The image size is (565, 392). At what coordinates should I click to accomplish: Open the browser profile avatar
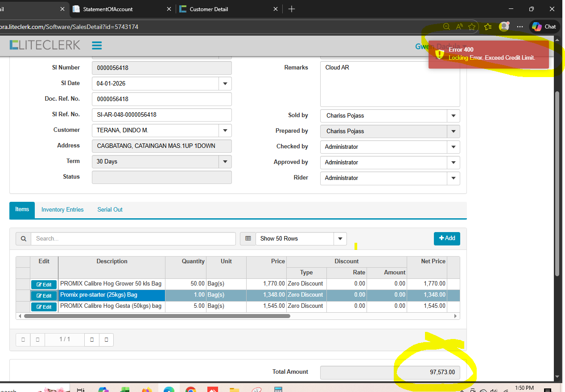click(504, 27)
